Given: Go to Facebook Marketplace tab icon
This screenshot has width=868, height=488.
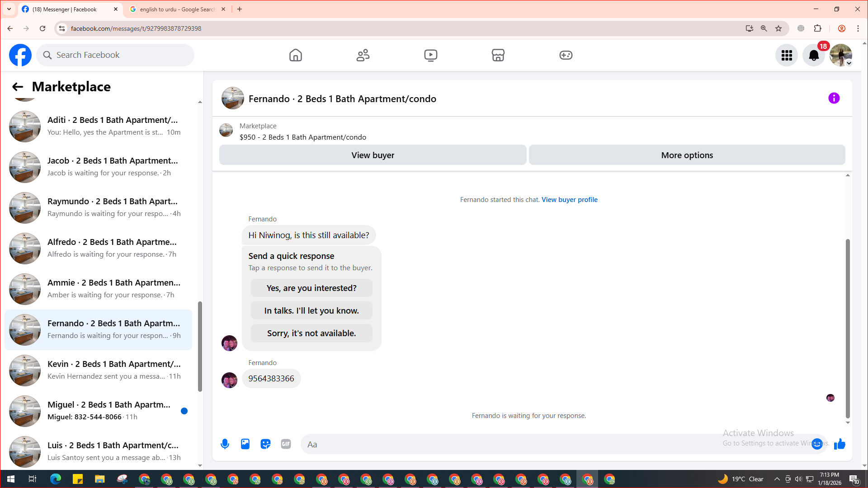Looking at the screenshot, I should [x=498, y=55].
